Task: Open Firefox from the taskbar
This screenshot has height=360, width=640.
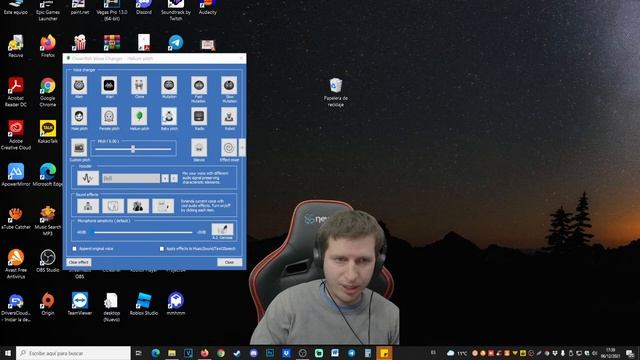Action: pyautogui.click(x=204, y=353)
